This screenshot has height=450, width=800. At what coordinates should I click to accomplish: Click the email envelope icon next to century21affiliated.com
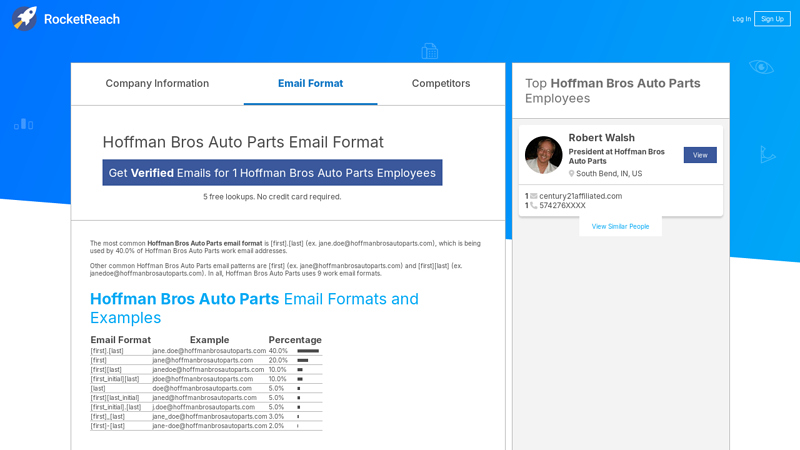tap(534, 196)
